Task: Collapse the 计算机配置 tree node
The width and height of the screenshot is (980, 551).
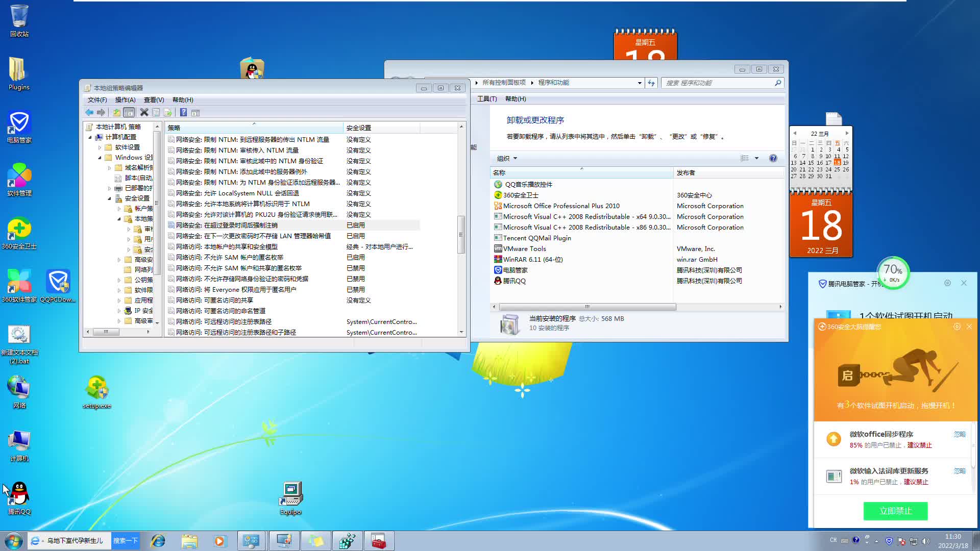Action: 90,137
